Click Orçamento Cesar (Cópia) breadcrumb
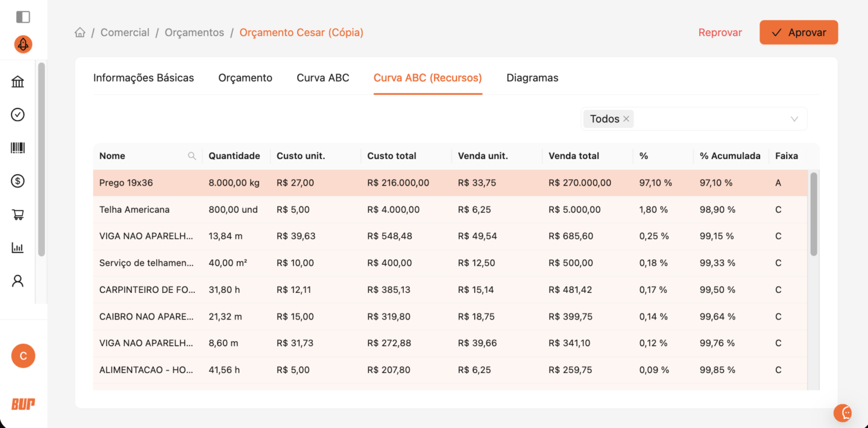868x428 pixels. click(301, 33)
